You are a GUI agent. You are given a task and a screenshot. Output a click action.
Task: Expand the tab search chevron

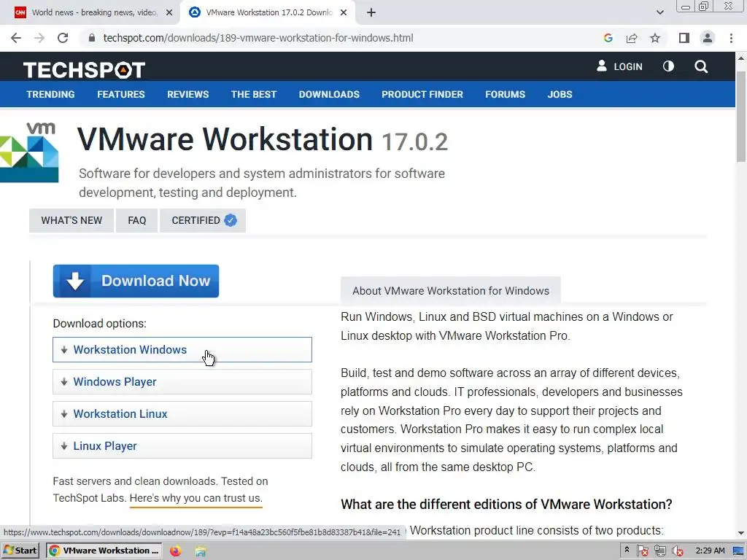click(x=659, y=12)
